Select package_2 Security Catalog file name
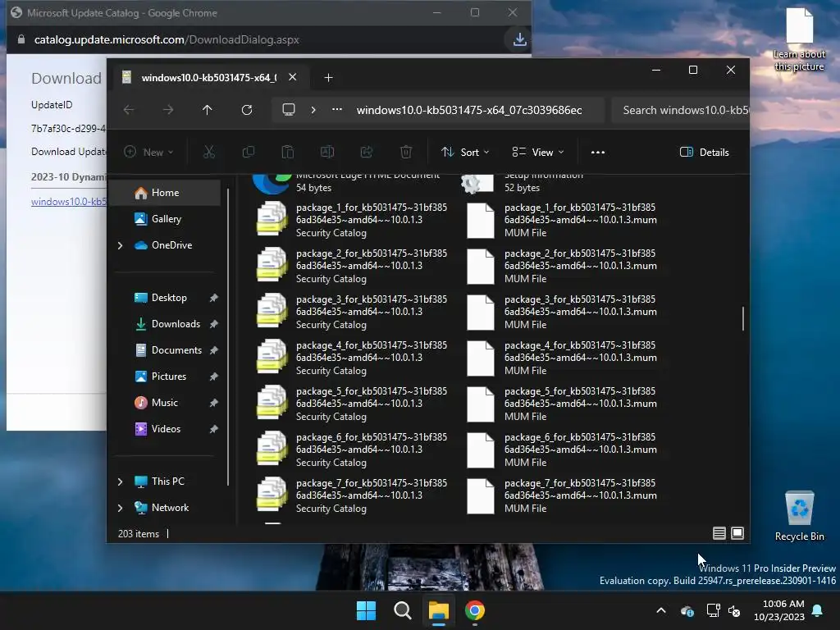The image size is (840, 630). (372, 259)
